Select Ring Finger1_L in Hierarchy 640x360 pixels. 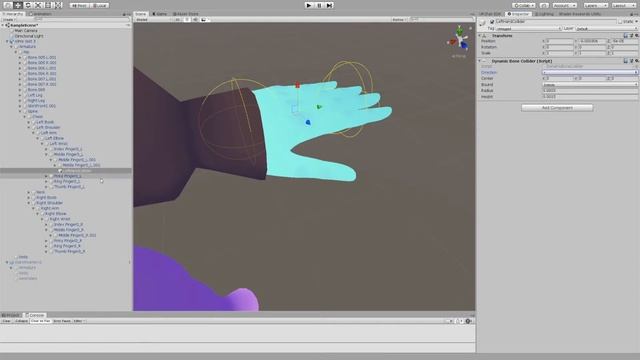pos(67,182)
